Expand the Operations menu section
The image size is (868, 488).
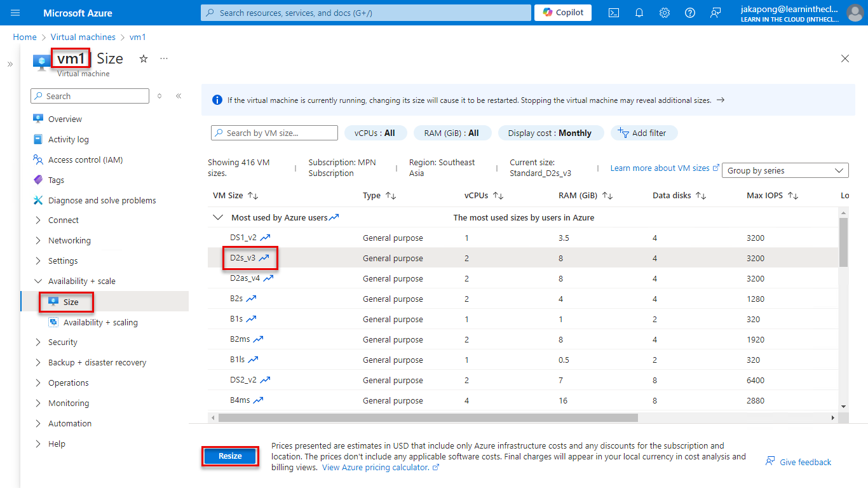pos(38,383)
